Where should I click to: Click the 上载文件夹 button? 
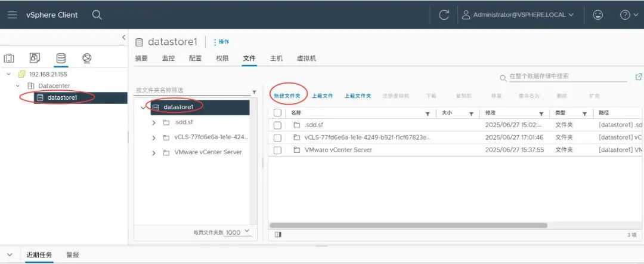[358, 96]
